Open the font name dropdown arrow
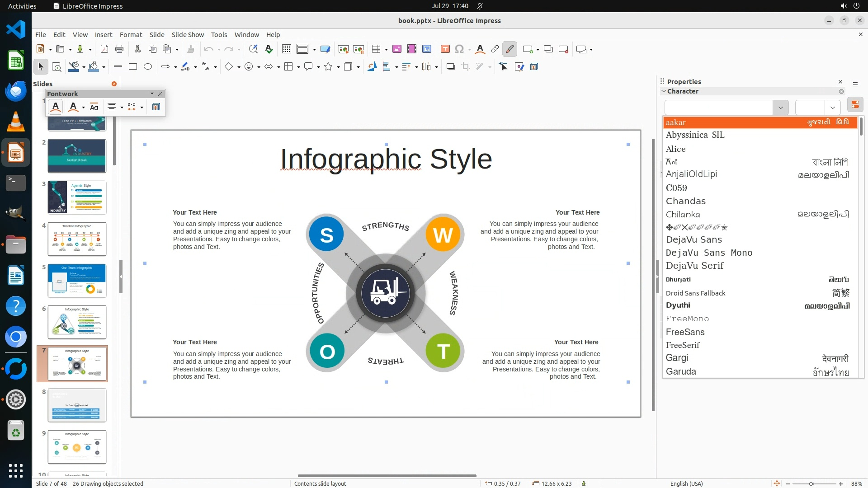This screenshot has height=488, width=868. 780,108
